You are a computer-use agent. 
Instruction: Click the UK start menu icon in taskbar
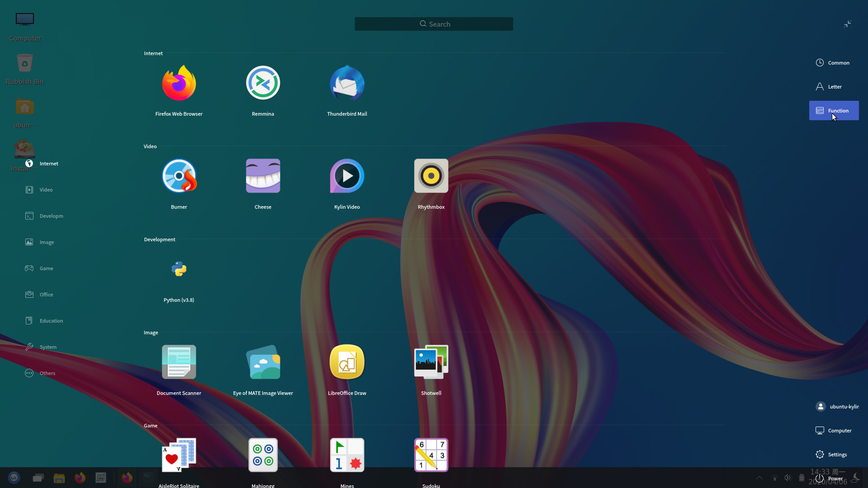(x=14, y=478)
